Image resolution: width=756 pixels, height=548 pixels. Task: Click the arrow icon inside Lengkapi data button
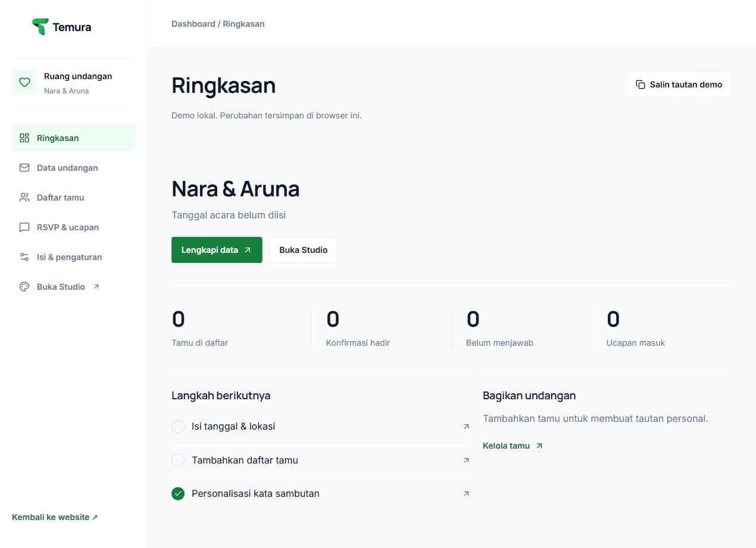pos(248,250)
